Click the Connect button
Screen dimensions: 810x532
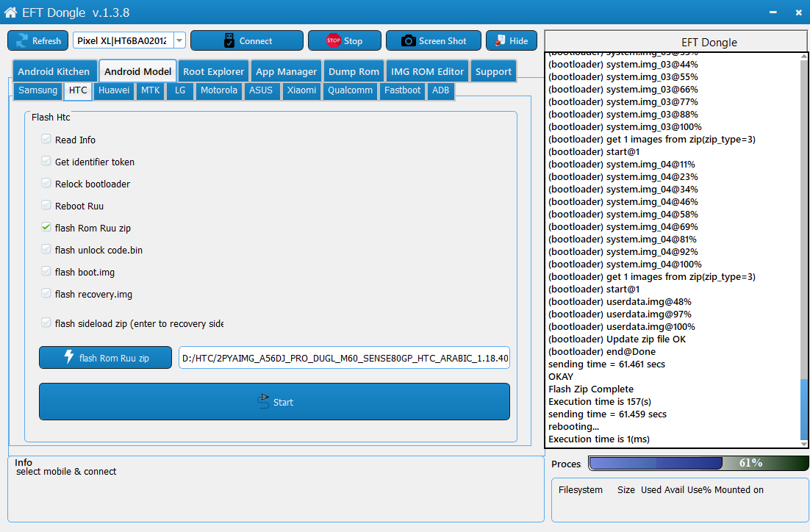point(247,41)
